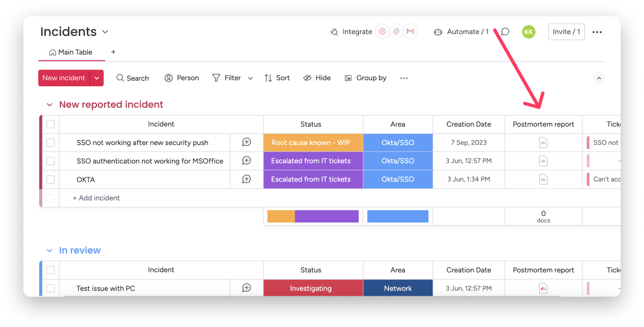Click the Sort arrows icon
This screenshot has width=644, height=327.
click(x=268, y=78)
